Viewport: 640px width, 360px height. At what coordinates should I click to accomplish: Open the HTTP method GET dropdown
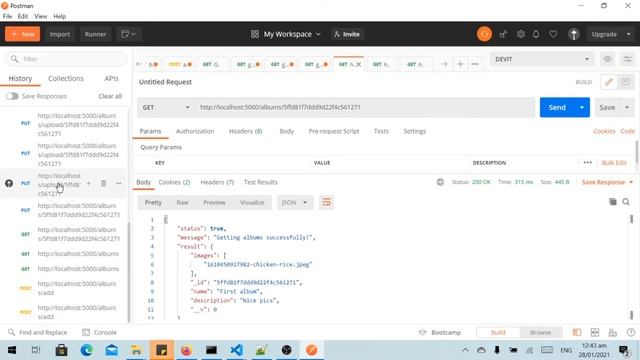166,107
